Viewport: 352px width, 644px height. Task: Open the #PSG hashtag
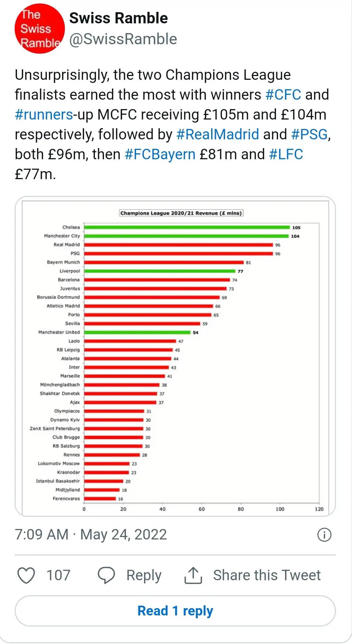(x=309, y=135)
